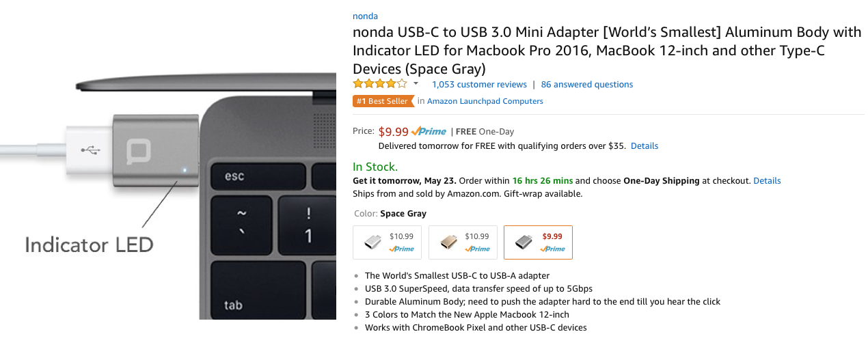The image size is (868, 349).
Task: Select the gold color option swatch
Action: (463, 242)
